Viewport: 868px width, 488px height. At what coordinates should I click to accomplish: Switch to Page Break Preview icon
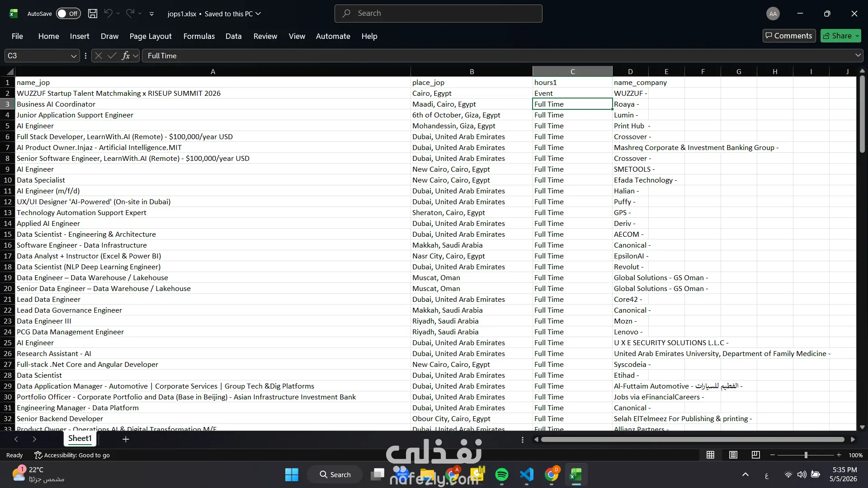pyautogui.click(x=756, y=455)
